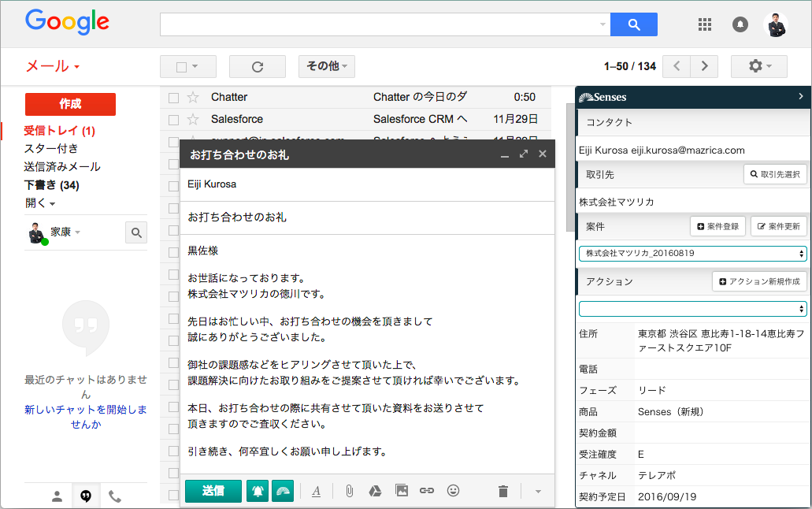
Task: Open the select-all dropdown arrow
Action: click(x=195, y=66)
